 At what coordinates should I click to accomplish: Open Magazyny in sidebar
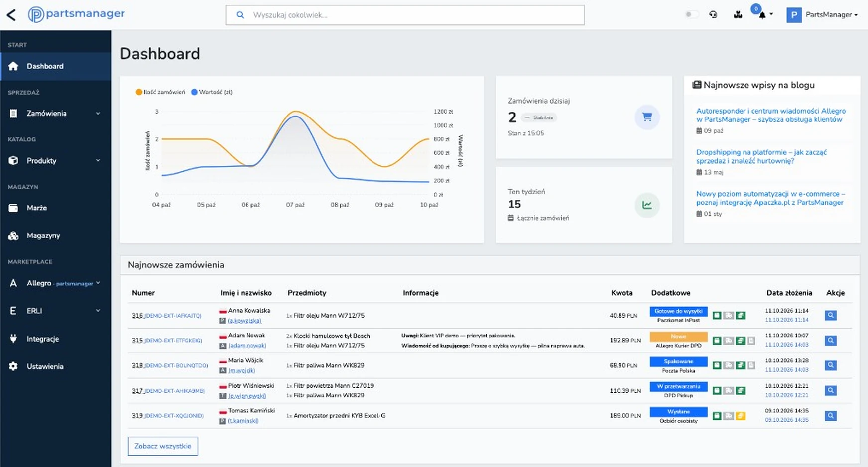tap(55, 236)
